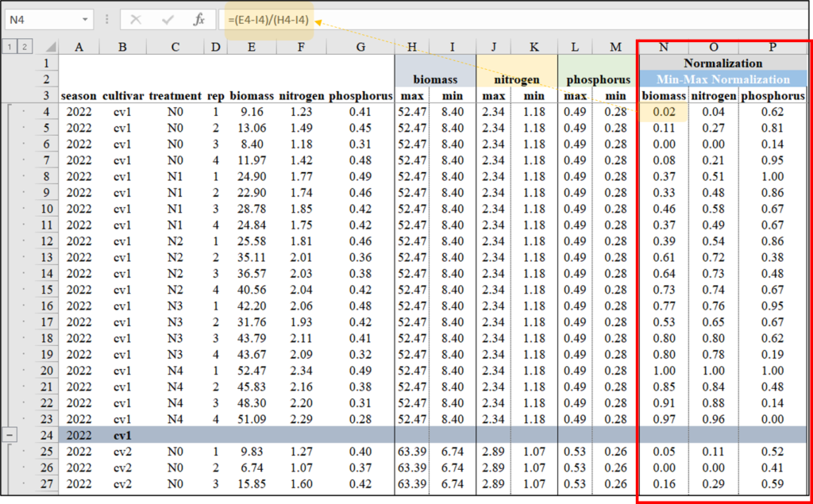Screen dimensions: 813x504
Task: Select column E header
Action: [x=251, y=47]
